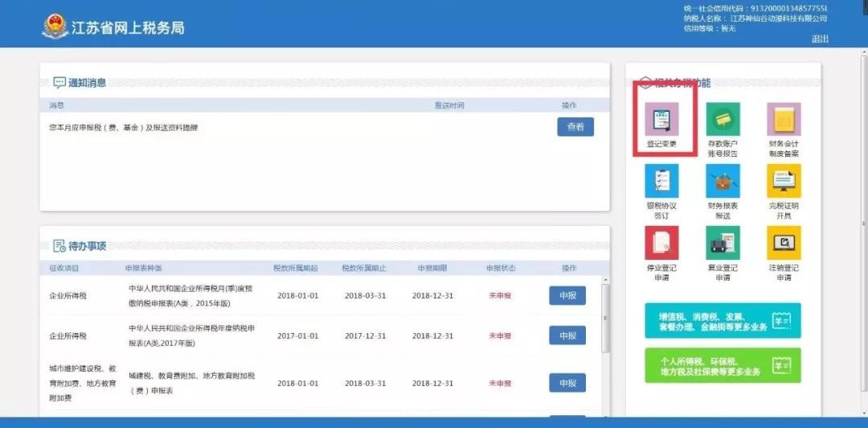The height and width of the screenshot is (428, 868).
Task: Click the 纳税人名称 company name in the header
Action: [778, 19]
